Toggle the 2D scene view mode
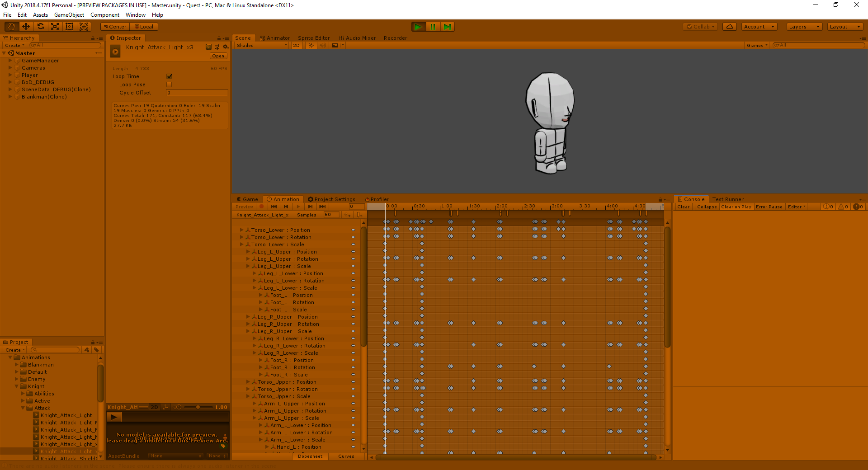 (296, 45)
